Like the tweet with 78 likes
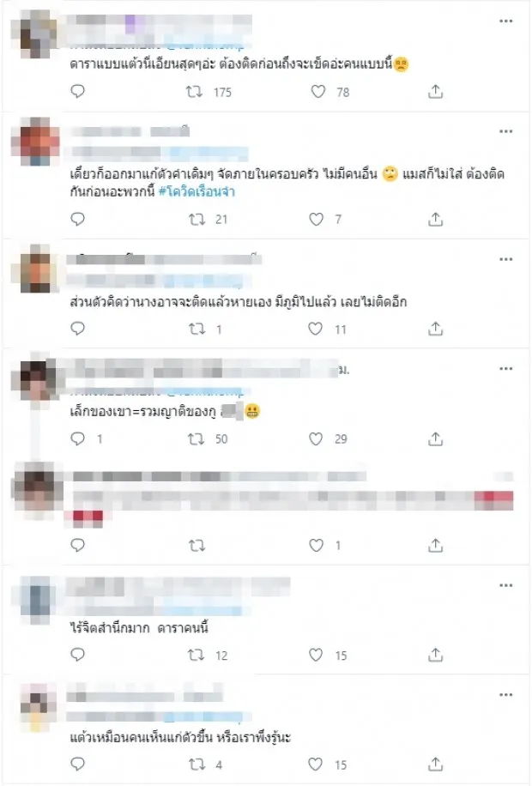Screen dimensions: 532x786 (x=317, y=92)
